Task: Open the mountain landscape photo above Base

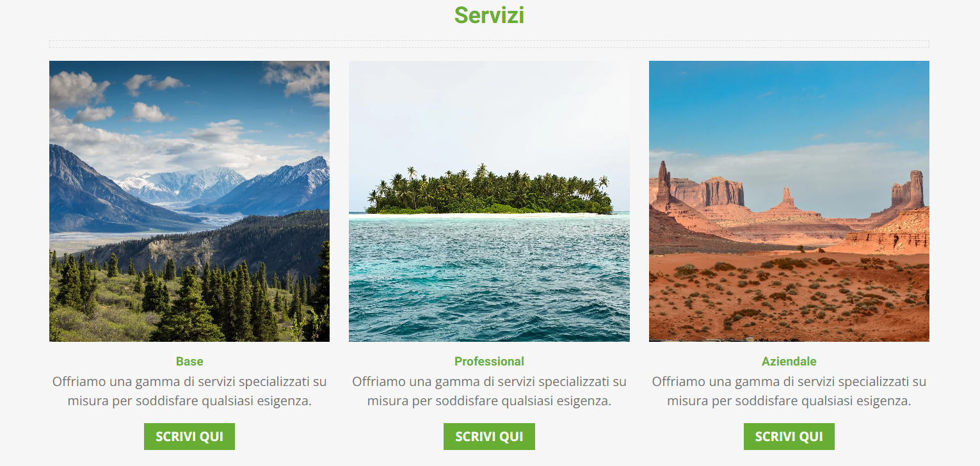Action: (x=189, y=201)
